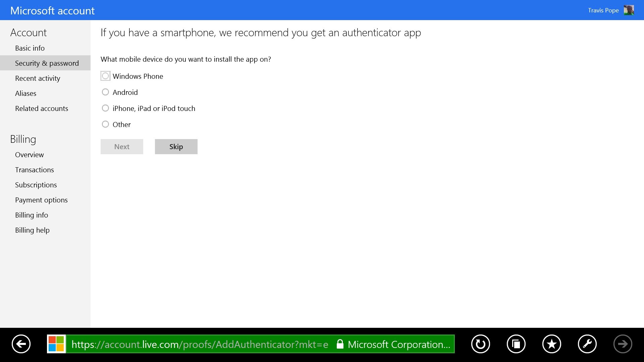This screenshot has height=362, width=644.
Task: Select the Other device option
Action: point(105,124)
